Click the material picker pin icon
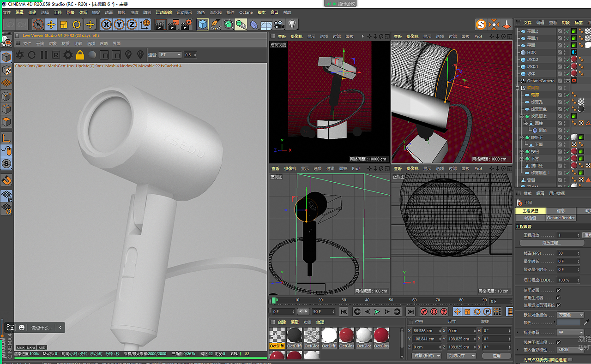 (141, 55)
